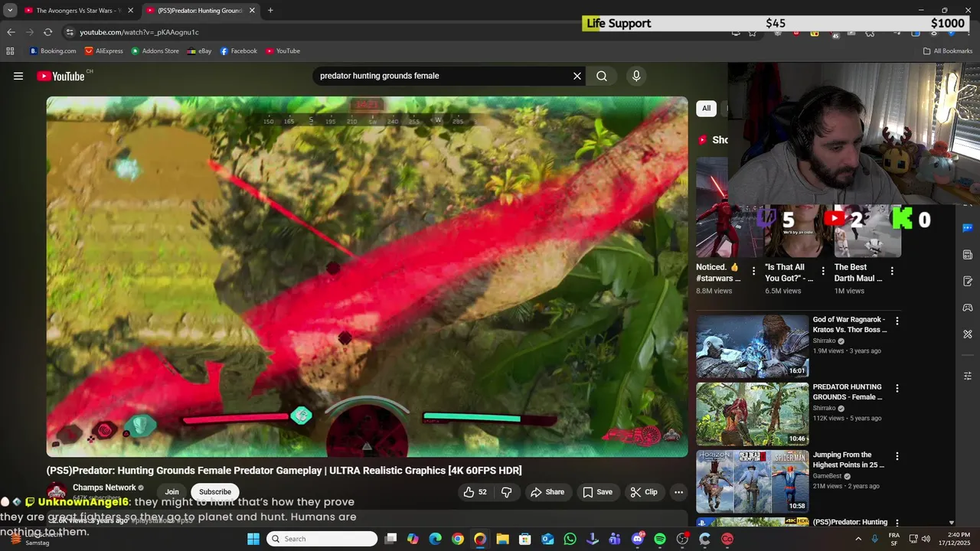Open All Bookmarks folder

pos(948,51)
